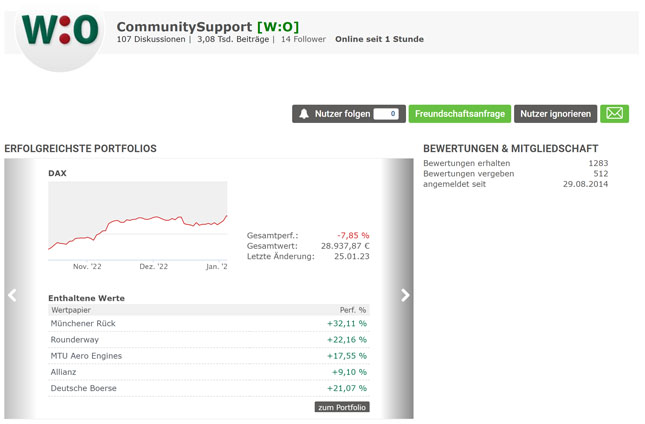The width and height of the screenshot is (645, 424).
Task: Click Gesamtwert value 28.937,87 €
Action: (x=345, y=246)
